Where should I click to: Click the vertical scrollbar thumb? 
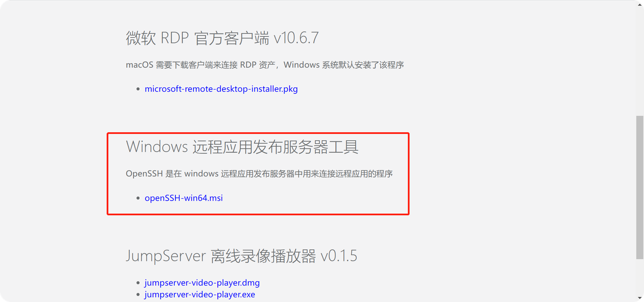tap(639, 187)
